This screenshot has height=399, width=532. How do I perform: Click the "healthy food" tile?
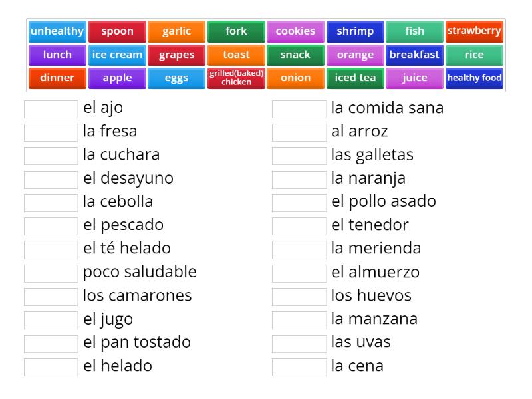tap(474, 78)
